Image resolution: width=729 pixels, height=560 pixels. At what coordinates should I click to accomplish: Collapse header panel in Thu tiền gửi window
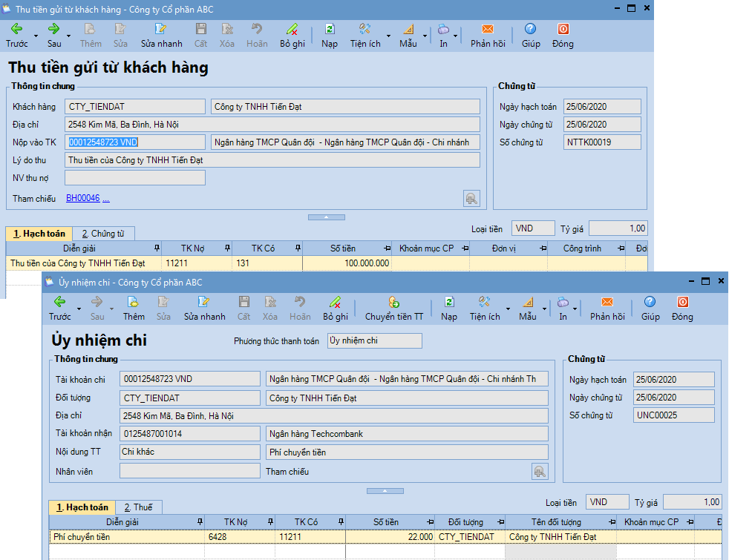tap(327, 217)
